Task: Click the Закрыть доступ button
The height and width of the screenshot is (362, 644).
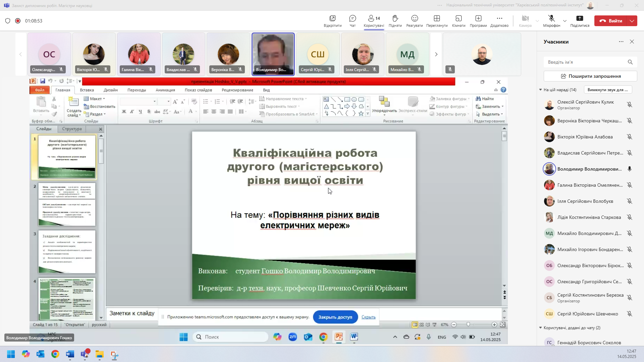Action: [335, 317]
